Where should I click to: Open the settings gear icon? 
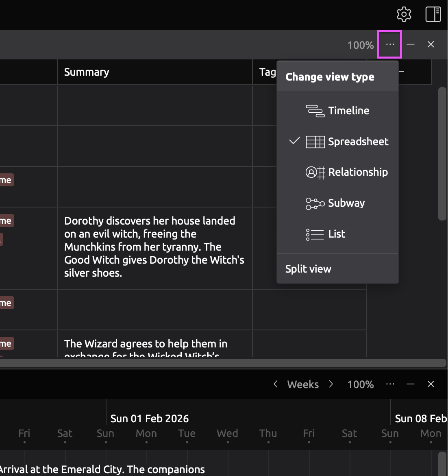click(404, 14)
